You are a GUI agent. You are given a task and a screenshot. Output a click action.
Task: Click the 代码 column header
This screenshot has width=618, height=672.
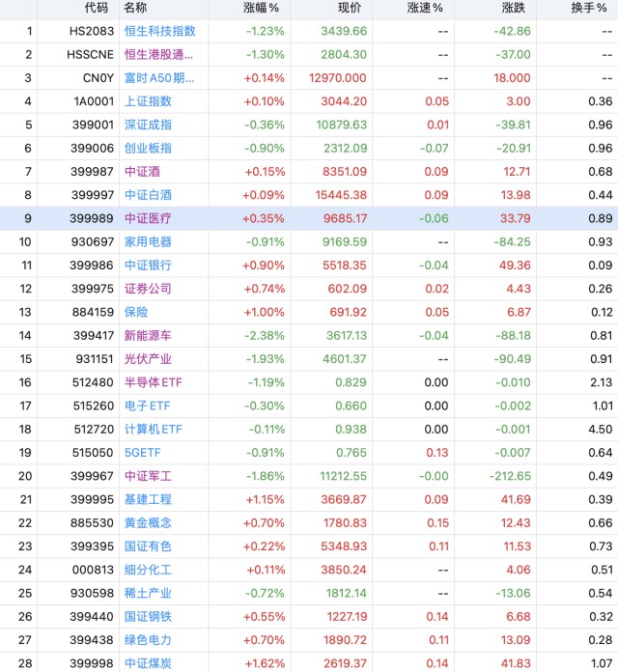[x=96, y=8]
